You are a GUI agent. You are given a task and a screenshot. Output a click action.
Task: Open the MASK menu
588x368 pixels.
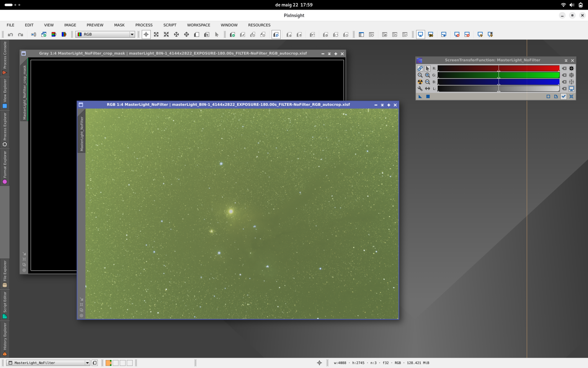click(x=119, y=25)
